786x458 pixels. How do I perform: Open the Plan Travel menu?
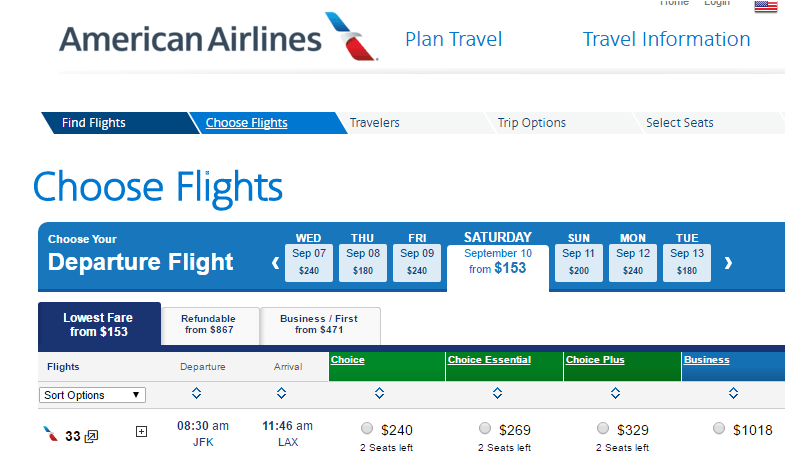pyautogui.click(x=454, y=39)
